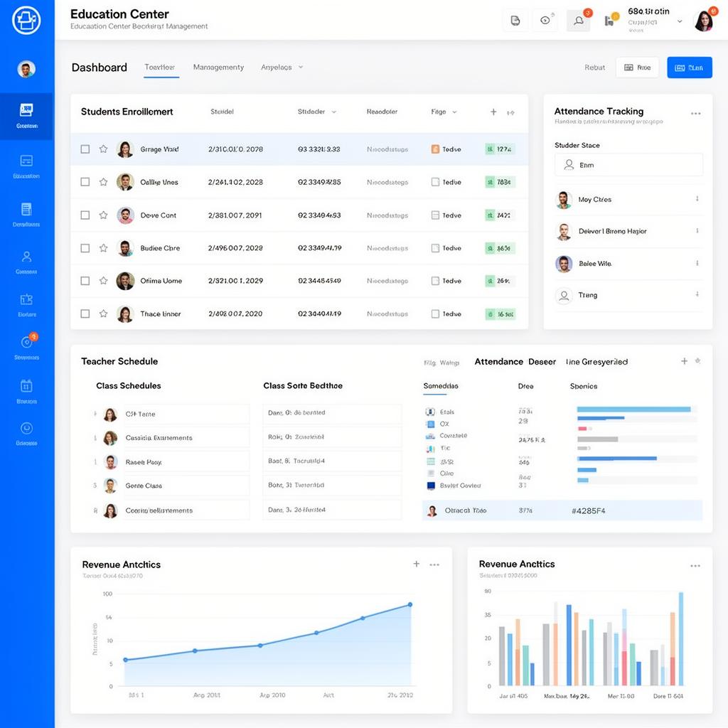Viewport: 728px width, 728px height.
Task: Click the Rebat link
Action: click(x=594, y=68)
